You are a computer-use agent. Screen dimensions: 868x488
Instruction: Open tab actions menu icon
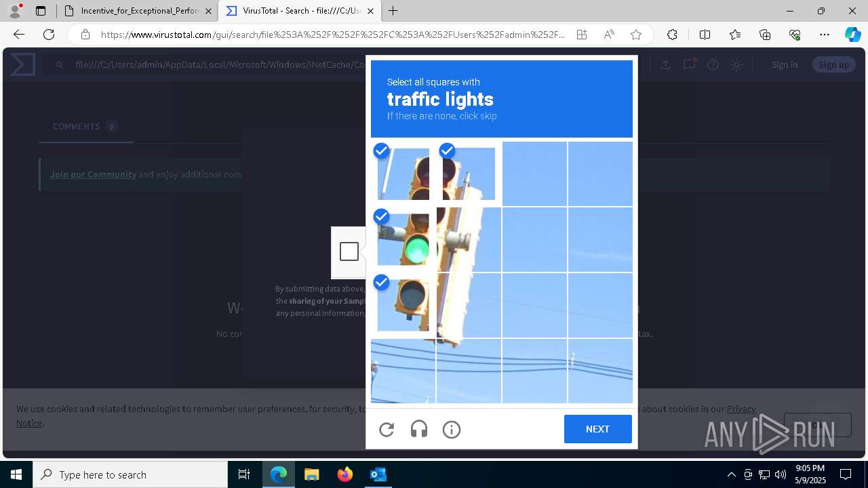point(41,11)
